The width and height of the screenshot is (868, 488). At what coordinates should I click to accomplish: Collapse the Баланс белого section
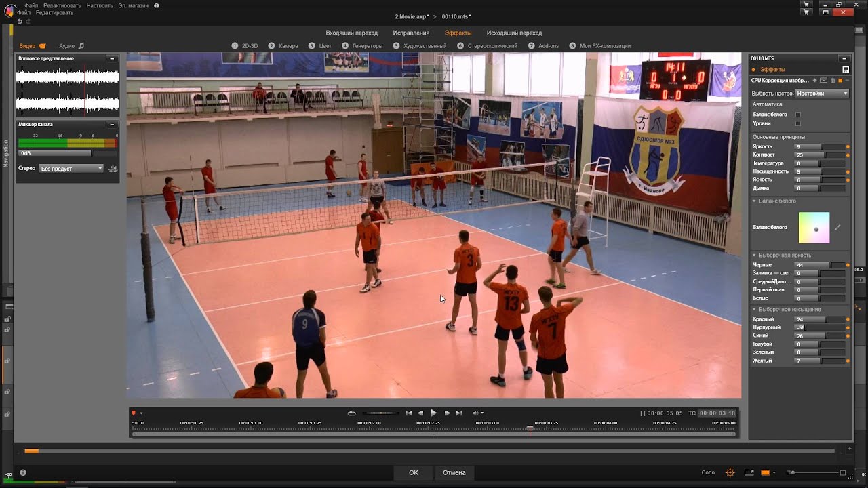(x=754, y=201)
